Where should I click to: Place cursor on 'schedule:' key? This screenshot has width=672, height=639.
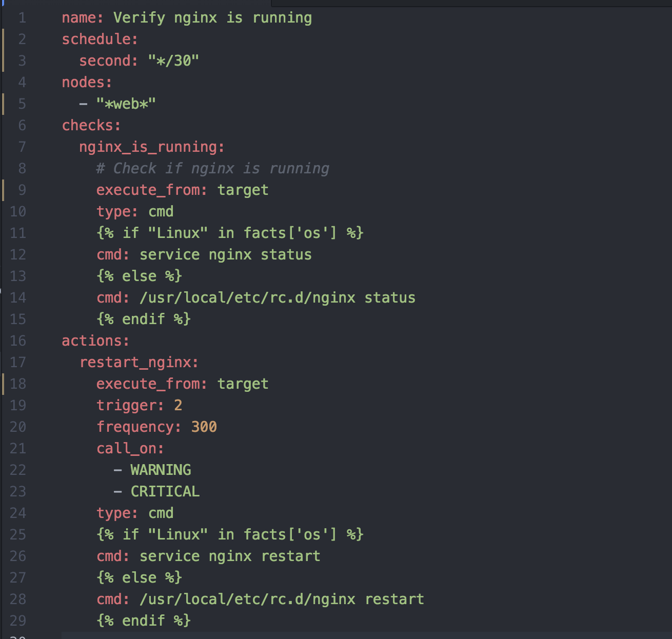click(x=100, y=39)
